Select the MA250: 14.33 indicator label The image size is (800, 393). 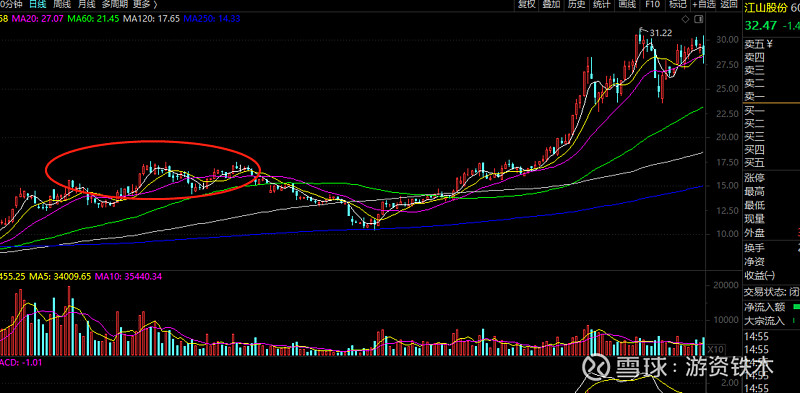pos(212,19)
